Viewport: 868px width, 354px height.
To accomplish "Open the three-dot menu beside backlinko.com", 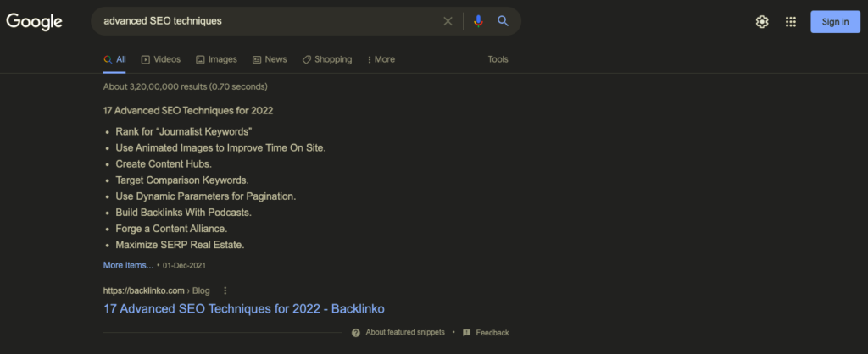I will click(x=225, y=290).
